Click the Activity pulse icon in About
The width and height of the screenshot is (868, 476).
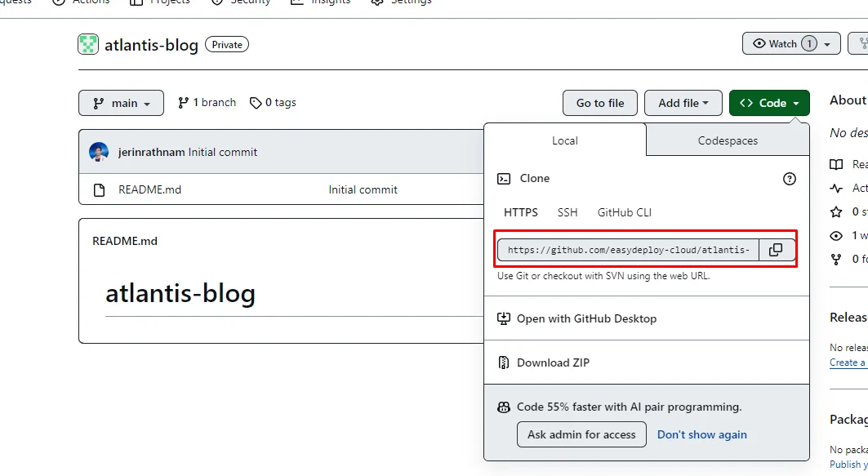tap(836, 188)
